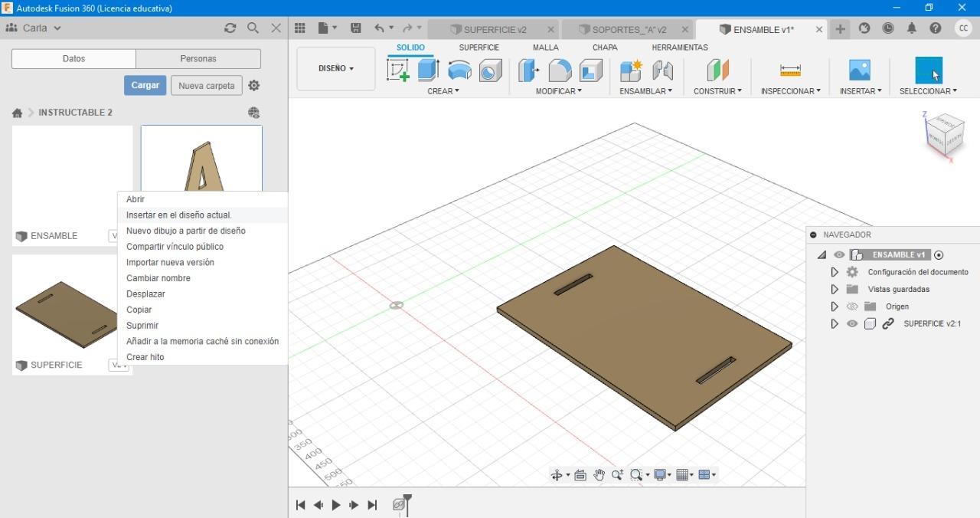980x518 pixels.
Task: Open the MODIFICAR dropdown menu
Action: (559, 91)
